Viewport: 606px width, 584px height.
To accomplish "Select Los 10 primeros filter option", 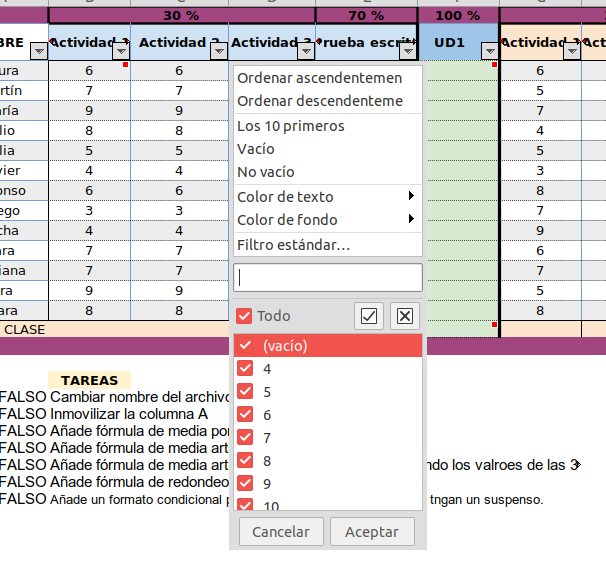I will pyautogui.click(x=328, y=126).
